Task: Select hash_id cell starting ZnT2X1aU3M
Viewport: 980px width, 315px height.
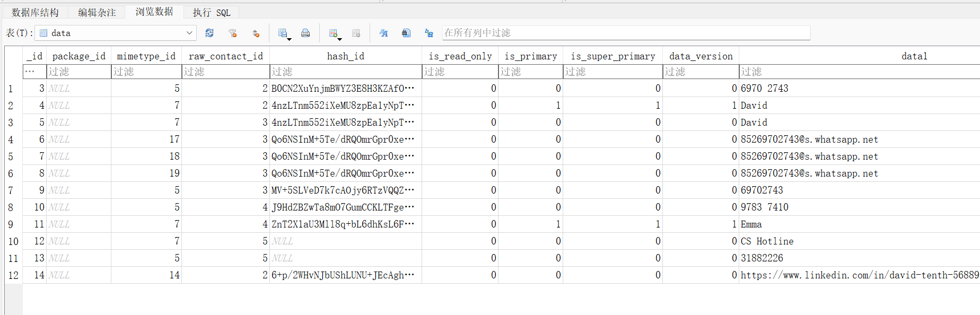Action: 346,224
